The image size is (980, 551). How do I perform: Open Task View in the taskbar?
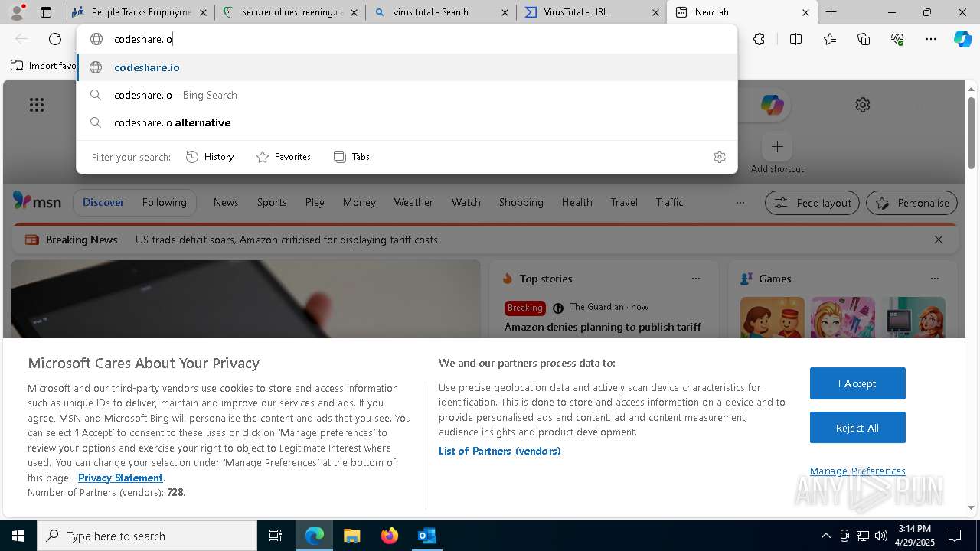[x=276, y=536]
